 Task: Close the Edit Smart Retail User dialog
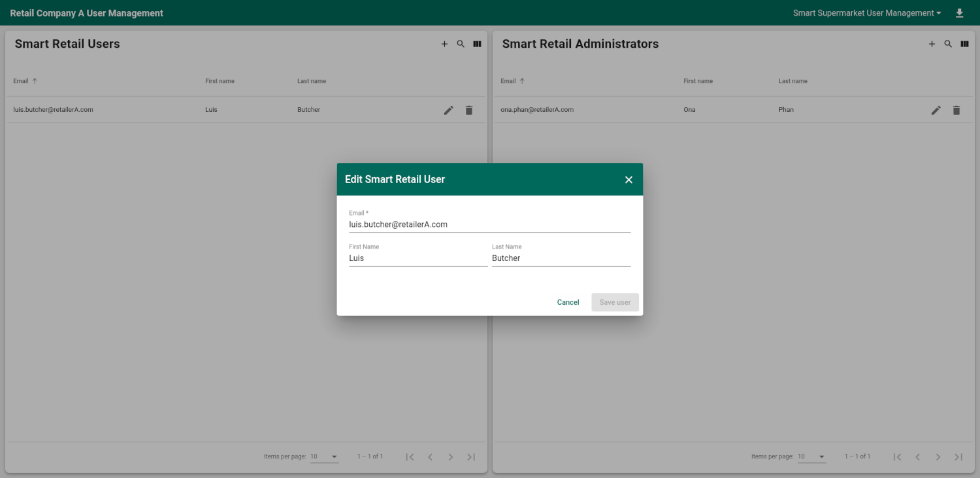click(x=629, y=180)
